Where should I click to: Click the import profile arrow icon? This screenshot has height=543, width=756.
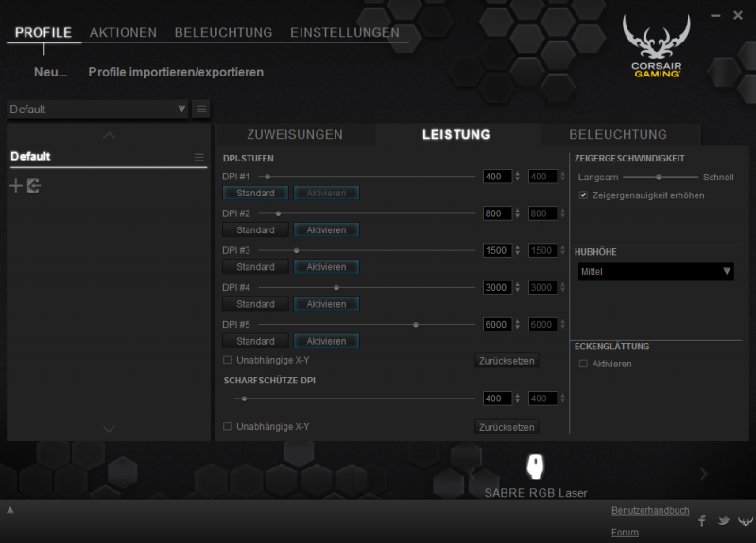coord(34,186)
